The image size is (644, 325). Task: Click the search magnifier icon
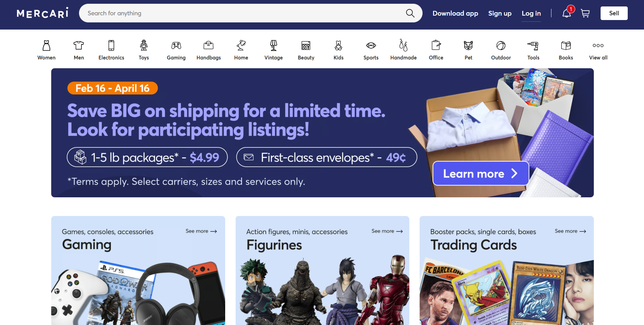[x=410, y=13]
